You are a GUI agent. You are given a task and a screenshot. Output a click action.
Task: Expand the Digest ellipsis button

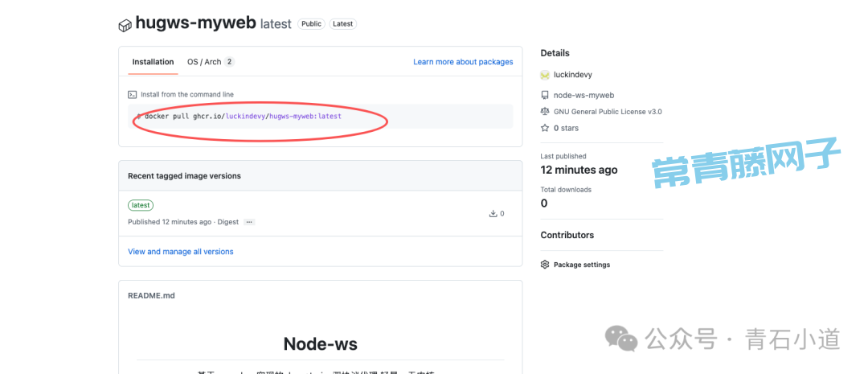click(x=249, y=222)
